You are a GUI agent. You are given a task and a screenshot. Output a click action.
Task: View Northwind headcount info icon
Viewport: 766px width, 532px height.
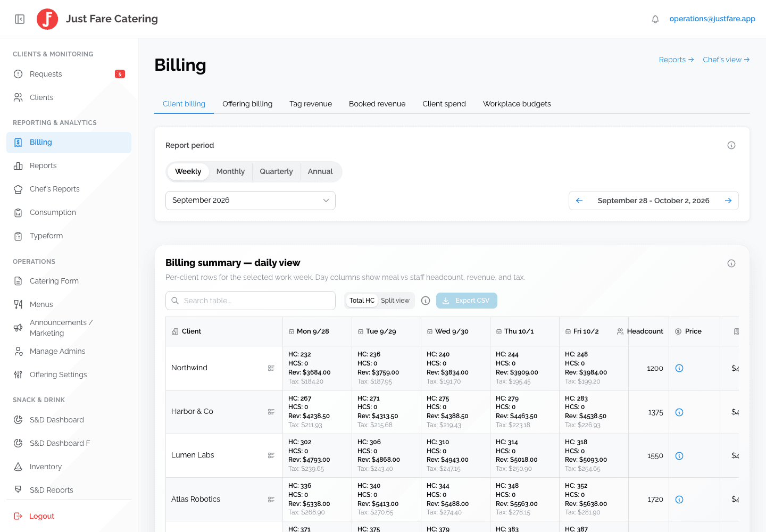[x=679, y=368]
